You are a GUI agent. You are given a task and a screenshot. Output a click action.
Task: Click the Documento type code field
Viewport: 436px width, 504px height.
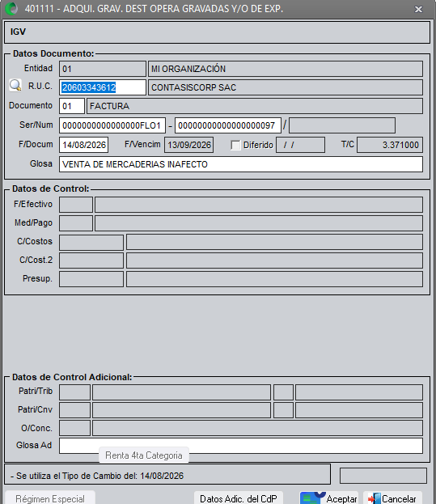pyautogui.click(x=72, y=106)
